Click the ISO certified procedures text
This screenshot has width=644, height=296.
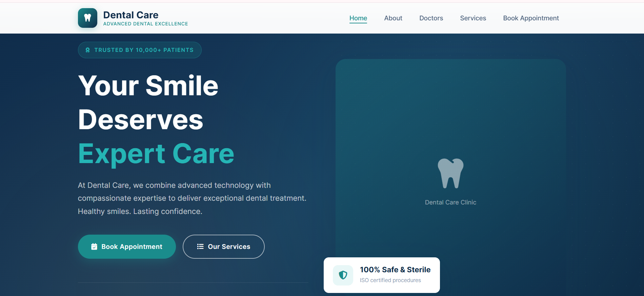click(390, 280)
